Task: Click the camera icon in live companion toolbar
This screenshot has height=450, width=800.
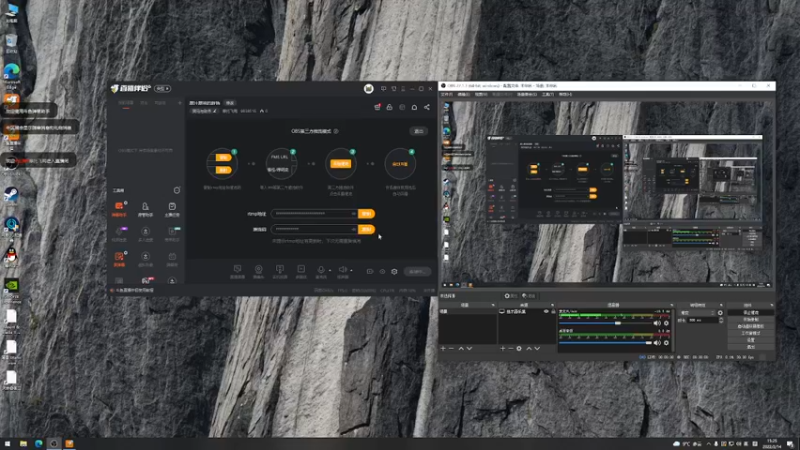Action: (x=259, y=270)
